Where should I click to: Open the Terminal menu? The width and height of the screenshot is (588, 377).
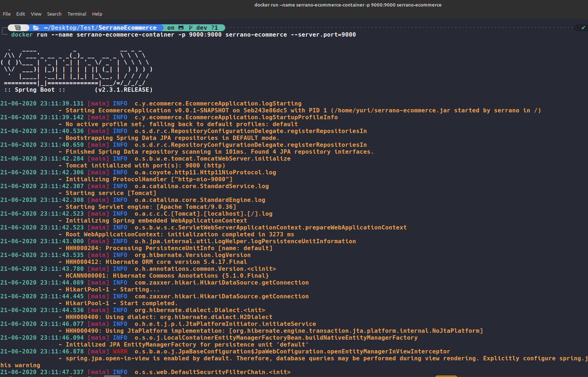tap(77, 14)
